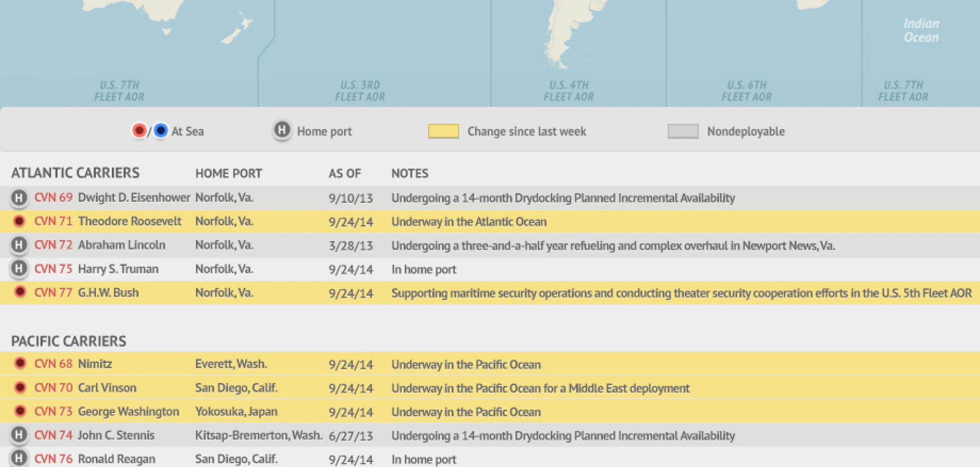Click the AS OF column header
Screen dimensions: 980x467
pos(345,173)
